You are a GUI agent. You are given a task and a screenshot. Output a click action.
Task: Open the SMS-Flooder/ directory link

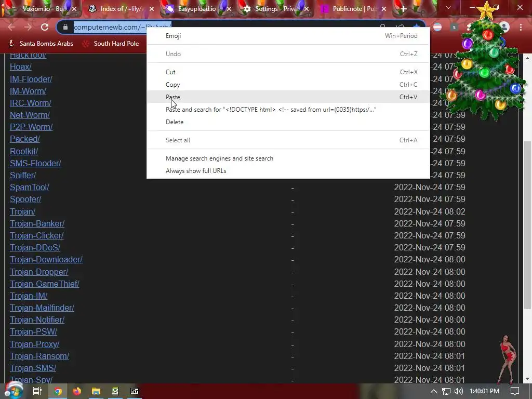click(35, 163)
